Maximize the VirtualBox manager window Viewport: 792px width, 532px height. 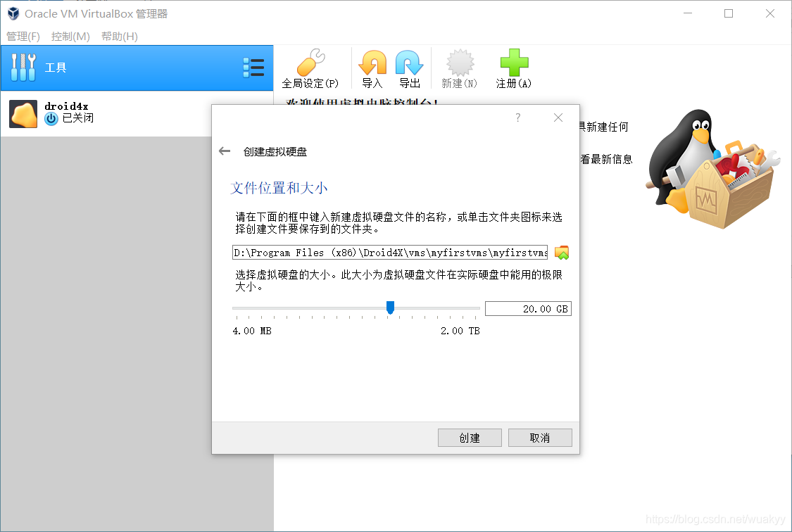(x=729, y=13)
